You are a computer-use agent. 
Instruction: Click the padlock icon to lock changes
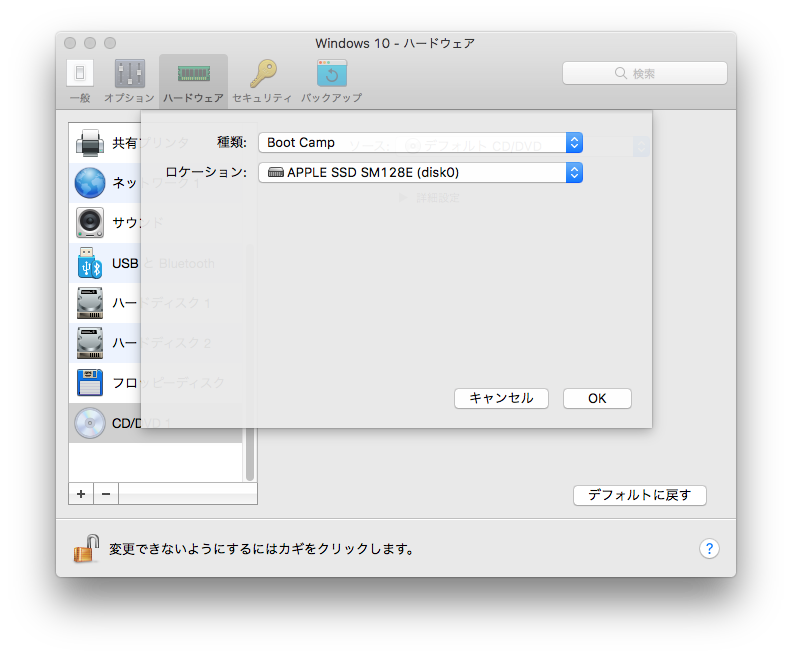click(x=86, y=548)
